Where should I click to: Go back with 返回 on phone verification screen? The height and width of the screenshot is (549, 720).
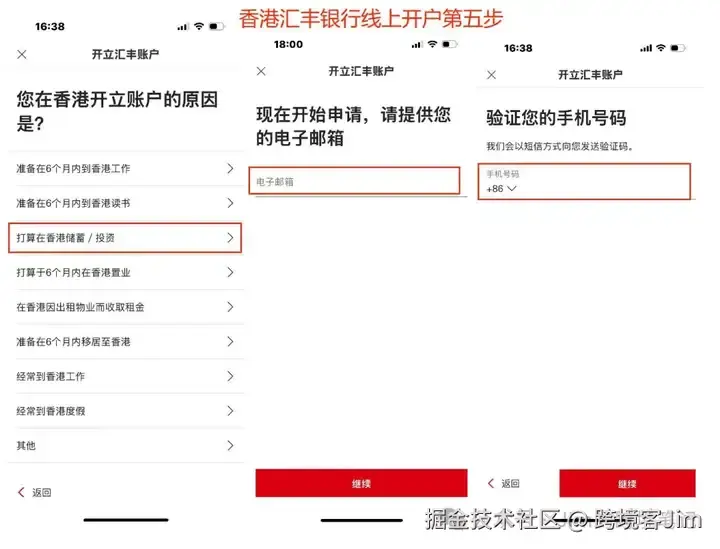click(x=504, y=483)
